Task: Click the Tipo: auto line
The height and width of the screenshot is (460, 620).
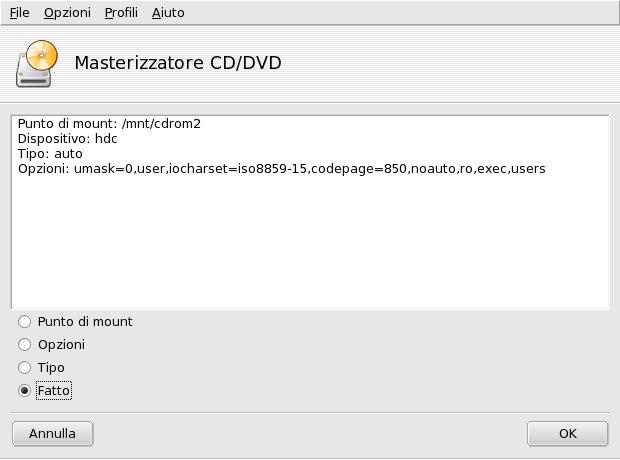Action: [50, 154]
